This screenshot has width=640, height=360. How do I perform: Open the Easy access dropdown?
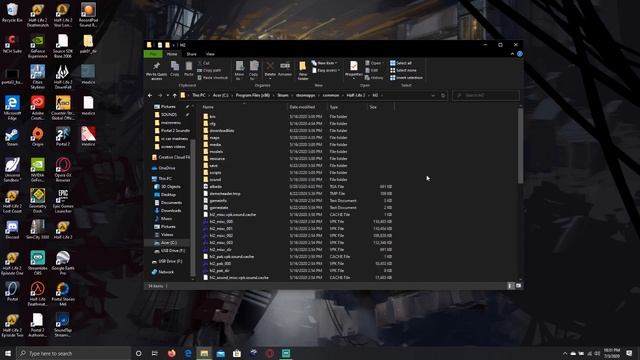click(x=326, y=70)
